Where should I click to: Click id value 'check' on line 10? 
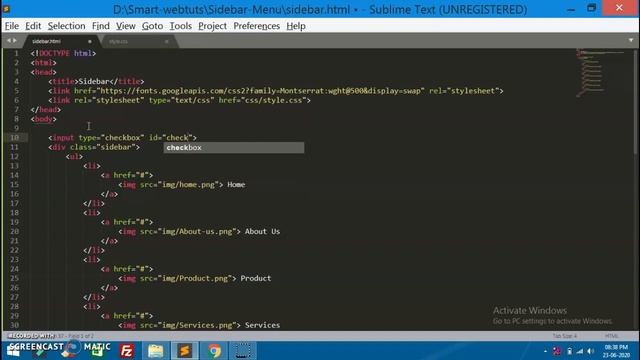179,138
